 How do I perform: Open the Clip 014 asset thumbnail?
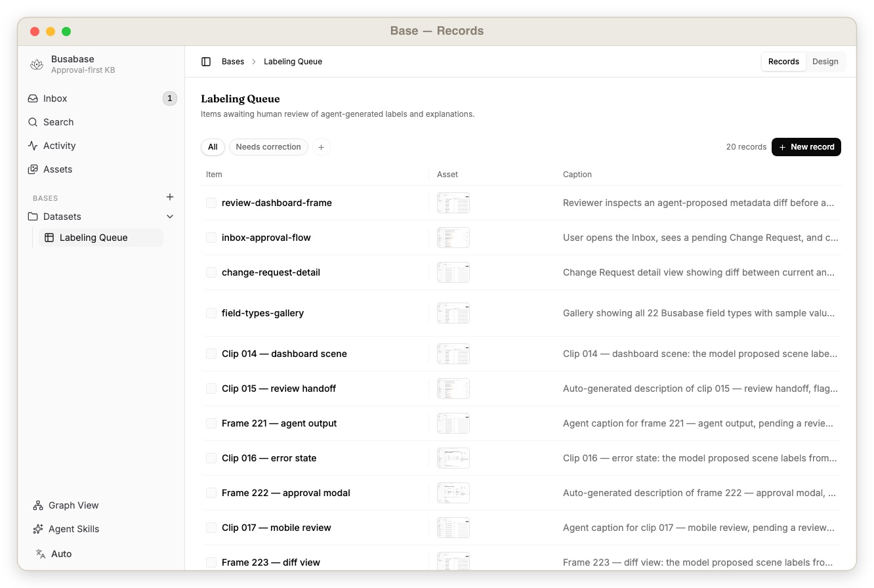click(x=453, y=354)
